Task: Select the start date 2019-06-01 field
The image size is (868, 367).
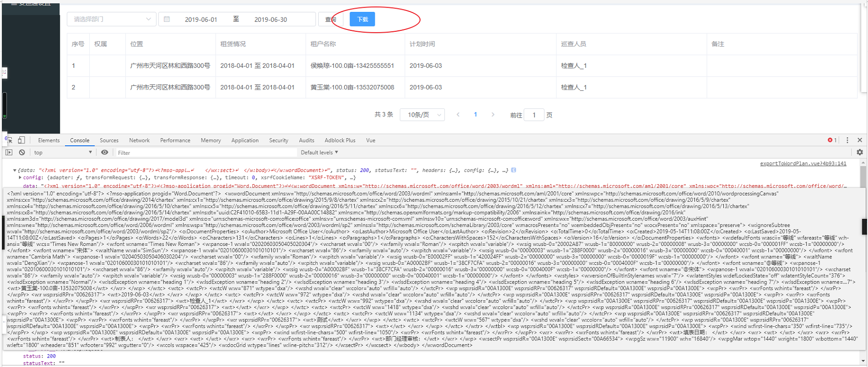Action: click(201, 19)
